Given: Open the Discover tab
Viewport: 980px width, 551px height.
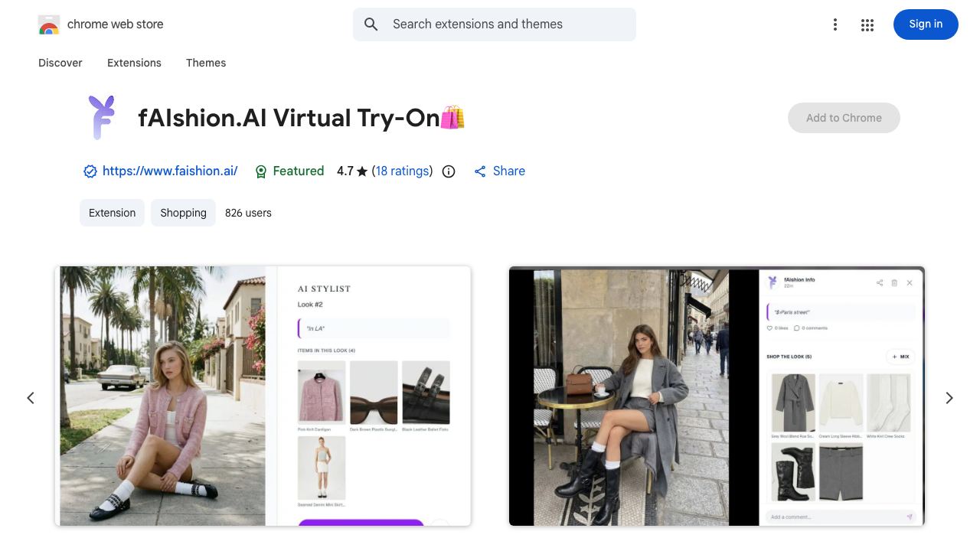Looking at the screenshot, I should pyautogui.click(x=60, y=63).
